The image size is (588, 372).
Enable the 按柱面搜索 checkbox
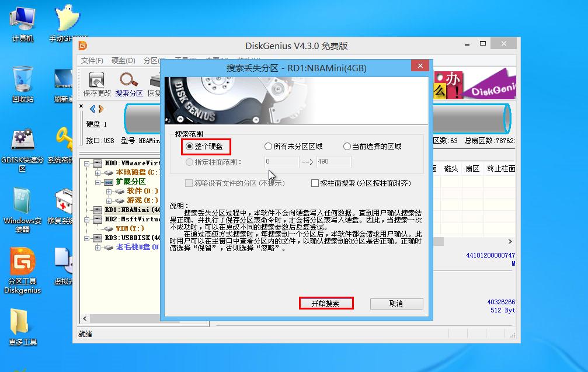click(x=314, y=183)
